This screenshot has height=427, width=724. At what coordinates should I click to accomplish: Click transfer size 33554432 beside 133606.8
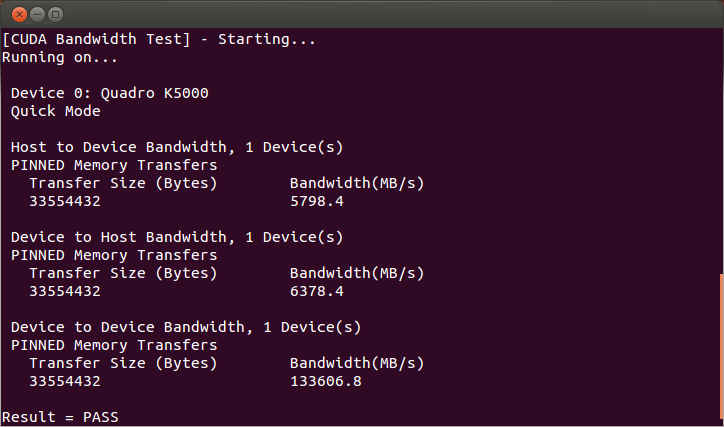tap(65, 381)
